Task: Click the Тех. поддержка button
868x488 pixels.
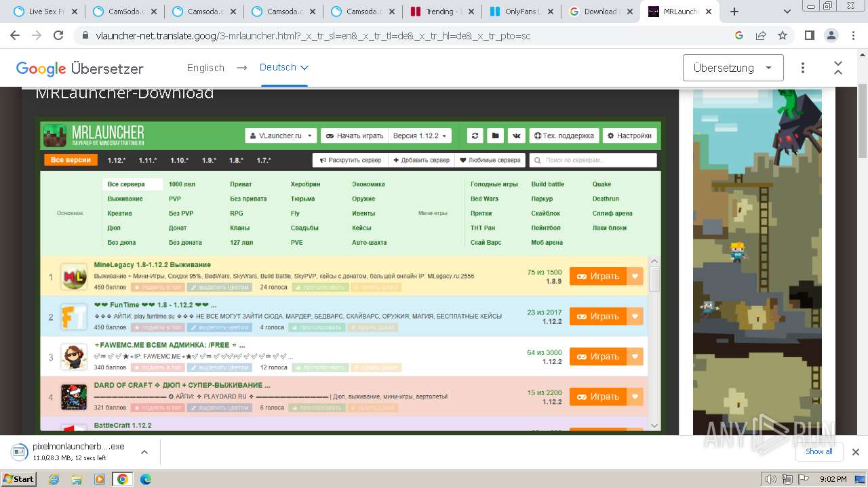Action: 564,136
